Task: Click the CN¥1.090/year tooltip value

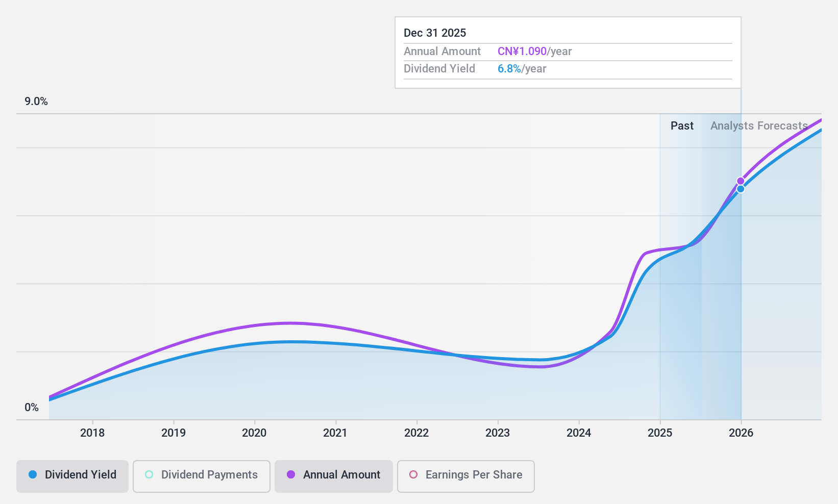Action: (535, 52)
